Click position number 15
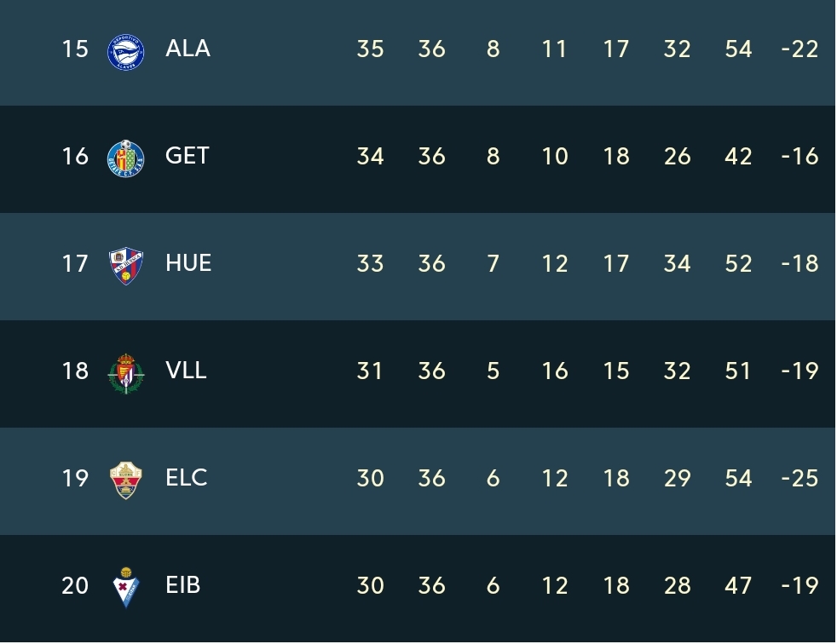This screenshot has width=837, height=644. (x=75, y=49)
